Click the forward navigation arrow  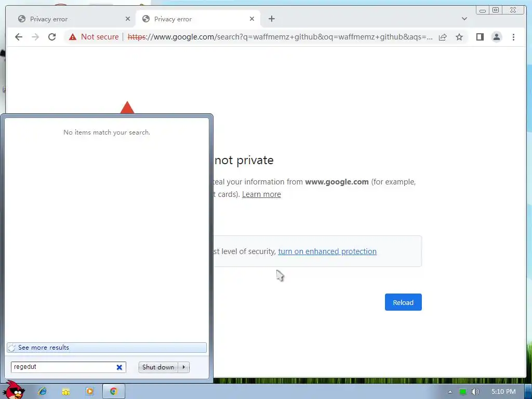[35, 37]
